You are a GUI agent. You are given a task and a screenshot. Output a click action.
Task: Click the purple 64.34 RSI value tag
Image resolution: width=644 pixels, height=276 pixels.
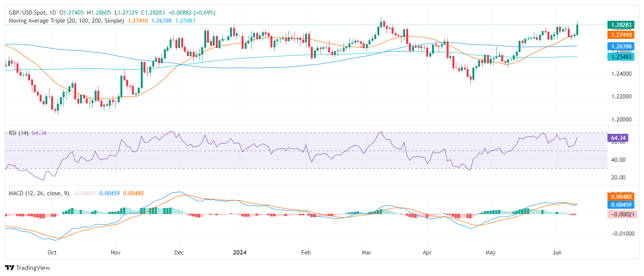618,138
